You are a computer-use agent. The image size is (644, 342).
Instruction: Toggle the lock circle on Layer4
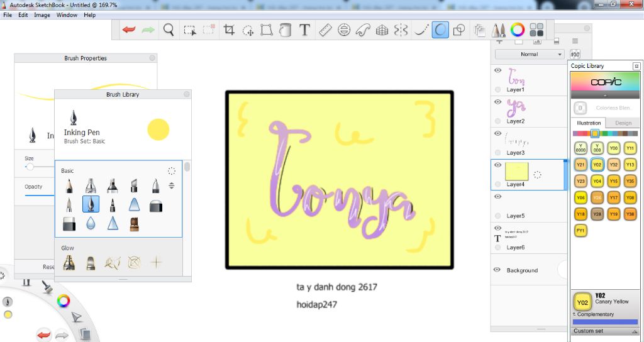tap(498, 184)
